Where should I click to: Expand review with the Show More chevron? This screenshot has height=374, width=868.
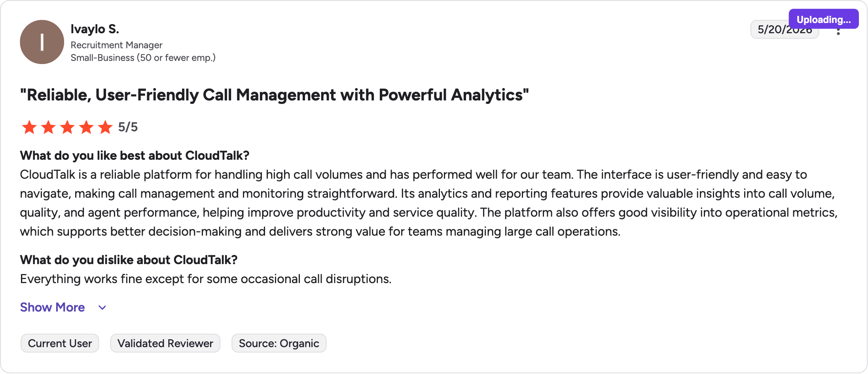(x=102, y=308)
